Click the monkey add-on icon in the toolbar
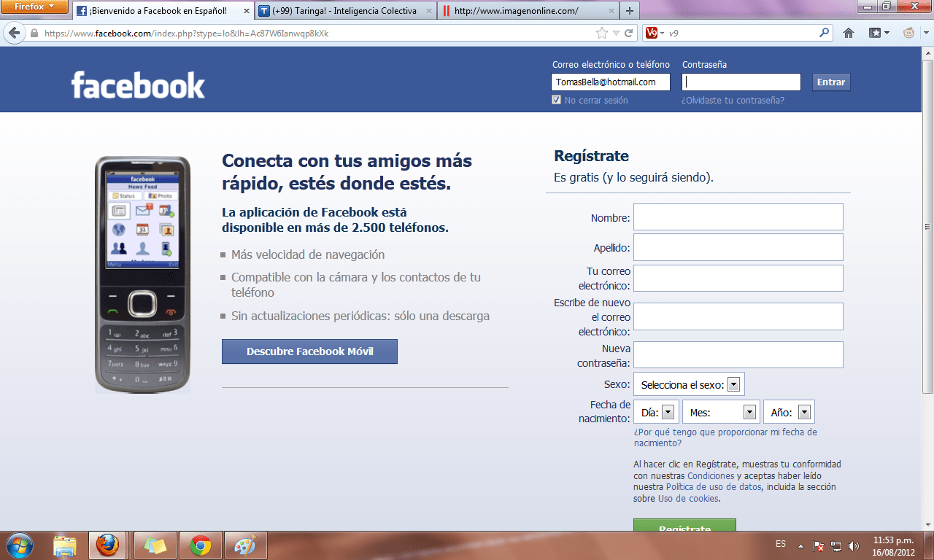The height and width of the screenshot is (560, 934). pos(907,33)
